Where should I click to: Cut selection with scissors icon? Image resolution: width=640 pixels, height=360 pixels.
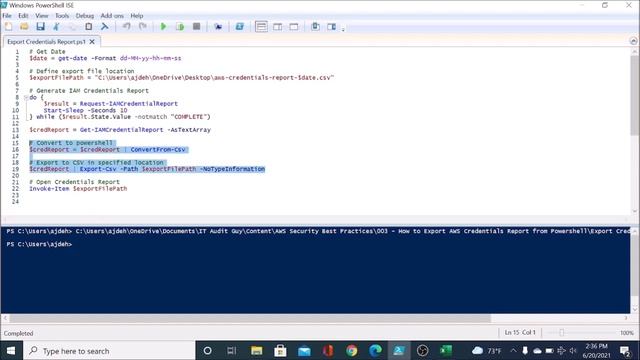[56, 27]
